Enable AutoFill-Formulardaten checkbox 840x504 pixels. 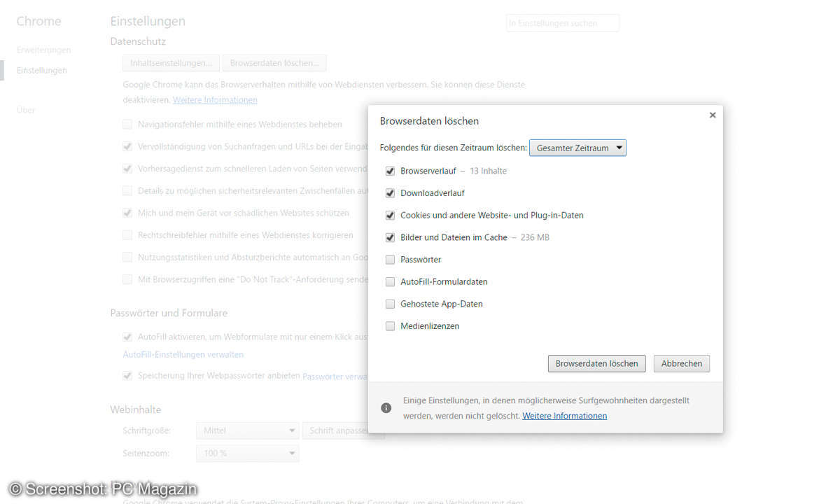[x=391, y=282]
